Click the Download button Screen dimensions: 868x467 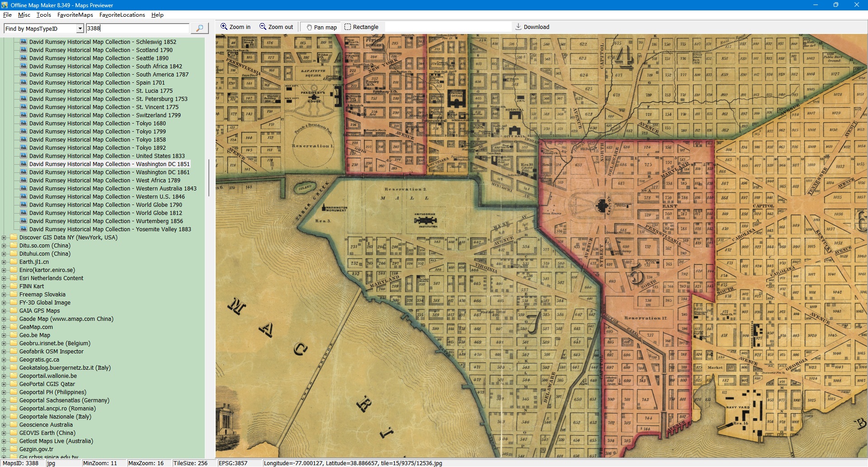pyautogui.click(x=532, y=27)
